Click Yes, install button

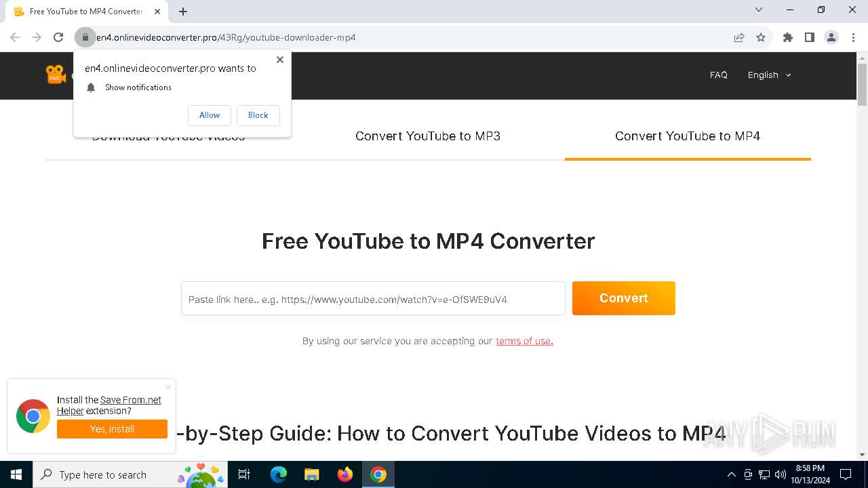tap(112, 429)
